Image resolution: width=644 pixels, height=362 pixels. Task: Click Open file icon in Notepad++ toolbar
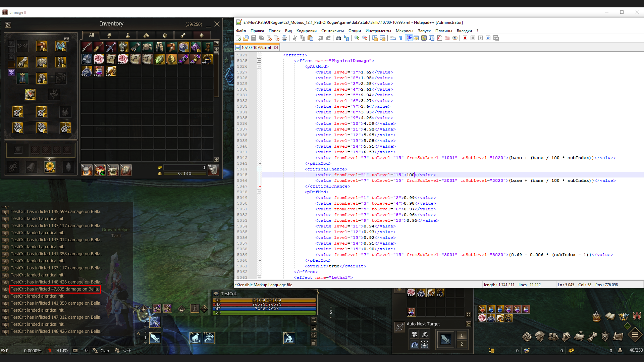[x=246, y=38]
